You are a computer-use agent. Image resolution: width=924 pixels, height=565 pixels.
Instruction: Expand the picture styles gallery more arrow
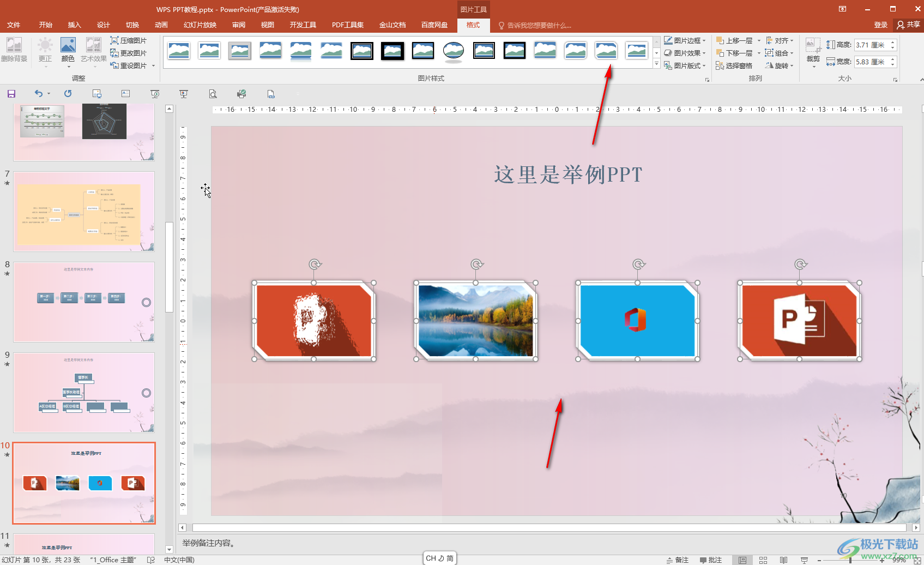(656, 64)
